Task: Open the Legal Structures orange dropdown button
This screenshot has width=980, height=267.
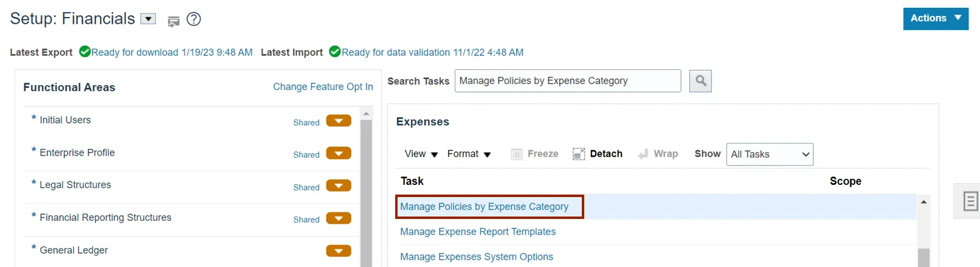Action: tap(339, 186)
